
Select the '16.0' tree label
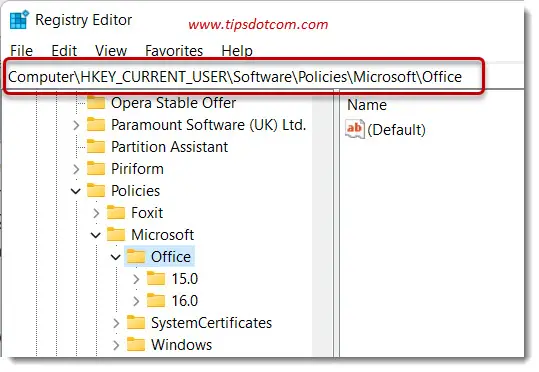click(185, 300)
